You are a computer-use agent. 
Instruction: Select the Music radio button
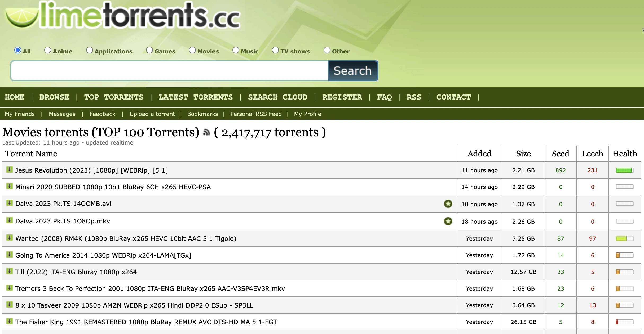[x=236, y=50]
